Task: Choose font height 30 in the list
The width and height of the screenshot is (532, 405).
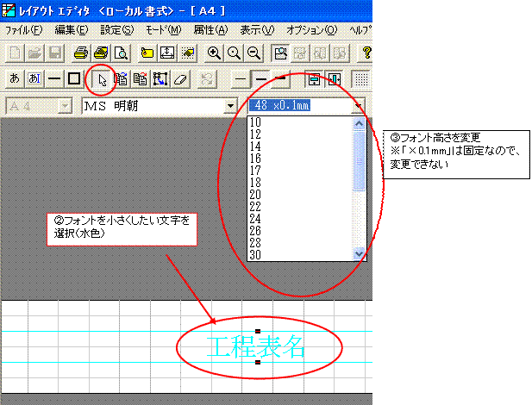Action: (x=300, y=255)
